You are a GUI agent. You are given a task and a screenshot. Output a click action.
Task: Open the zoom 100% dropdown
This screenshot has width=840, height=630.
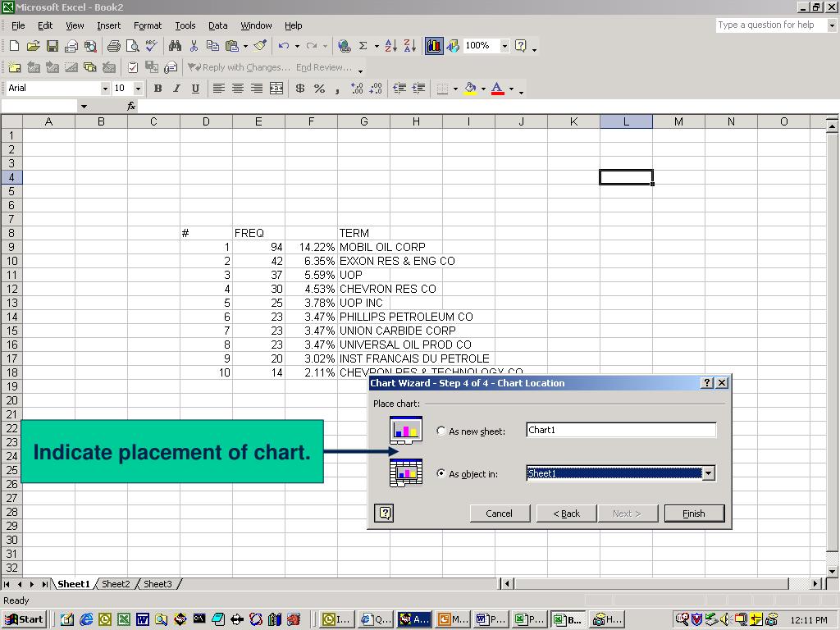(x=504, y=46)
